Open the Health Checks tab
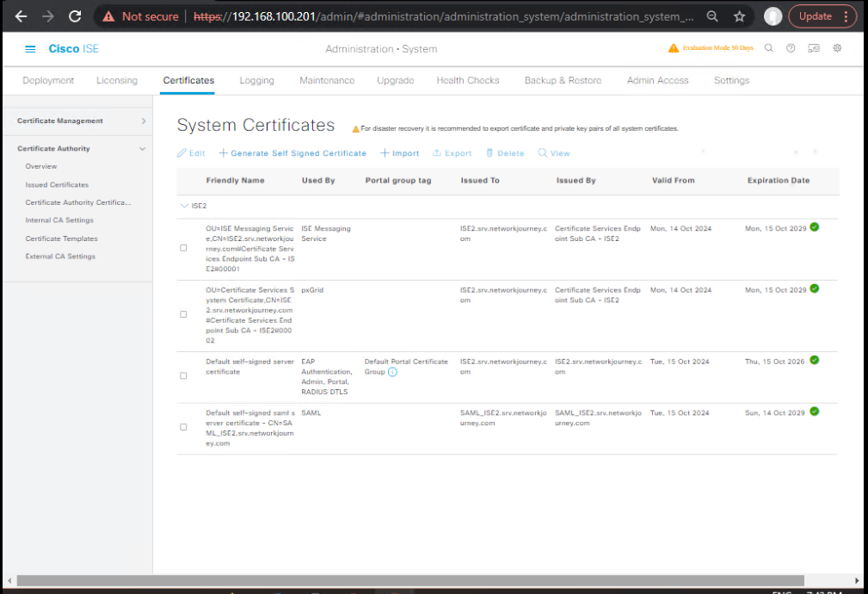Image resolution: width=868 pixels, height=594 pixels. pyautogui.click(x=468, y=80)
